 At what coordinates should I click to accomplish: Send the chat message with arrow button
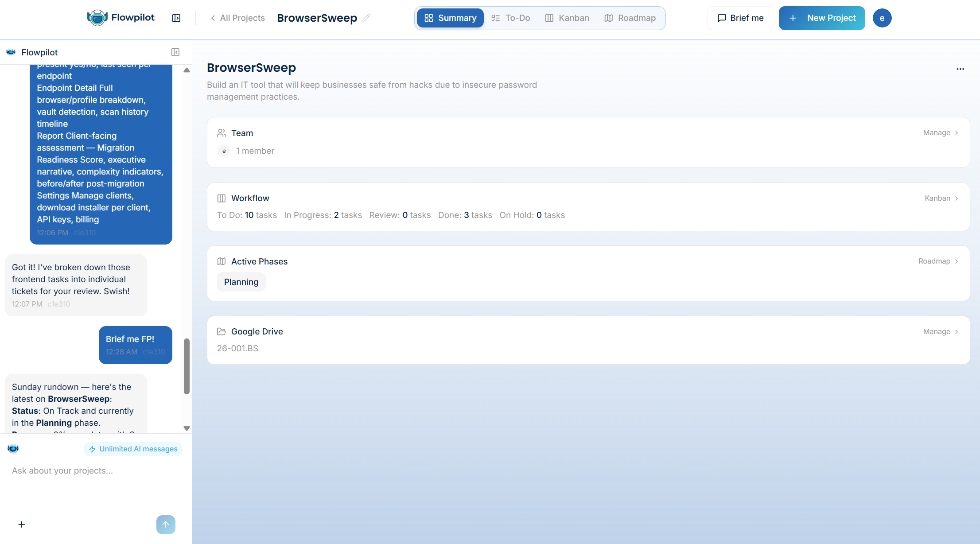[x=166, y=525]
